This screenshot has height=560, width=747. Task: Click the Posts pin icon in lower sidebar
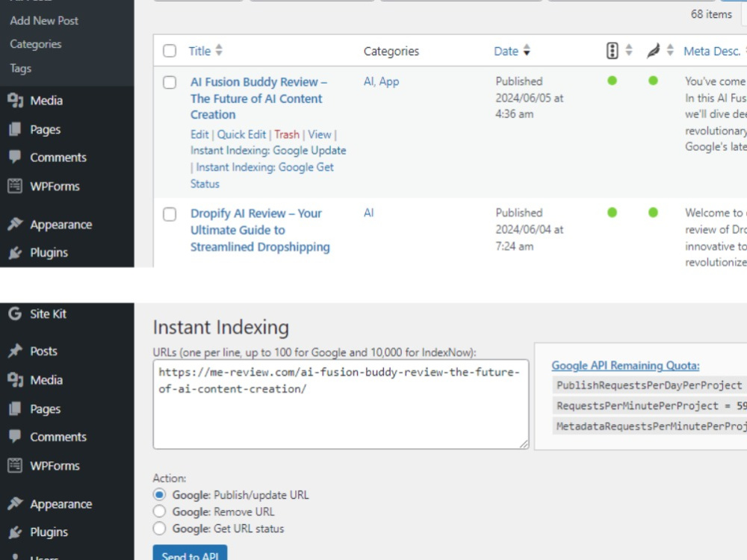point(15,351)
